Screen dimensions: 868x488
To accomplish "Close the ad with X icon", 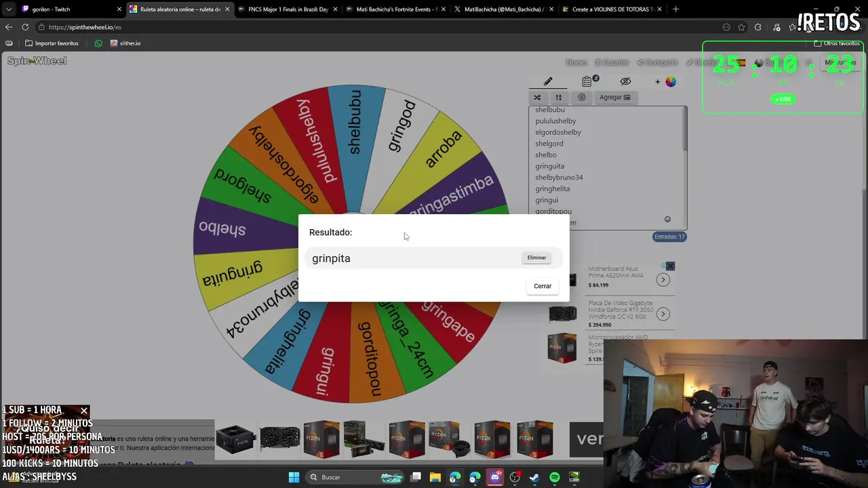I will pos(670,266).
